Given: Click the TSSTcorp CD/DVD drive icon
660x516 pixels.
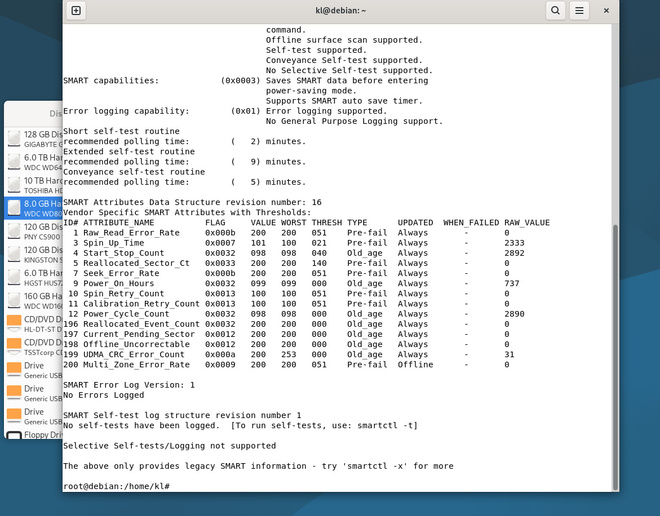Looking at the screenshot, I should [14, 346].
